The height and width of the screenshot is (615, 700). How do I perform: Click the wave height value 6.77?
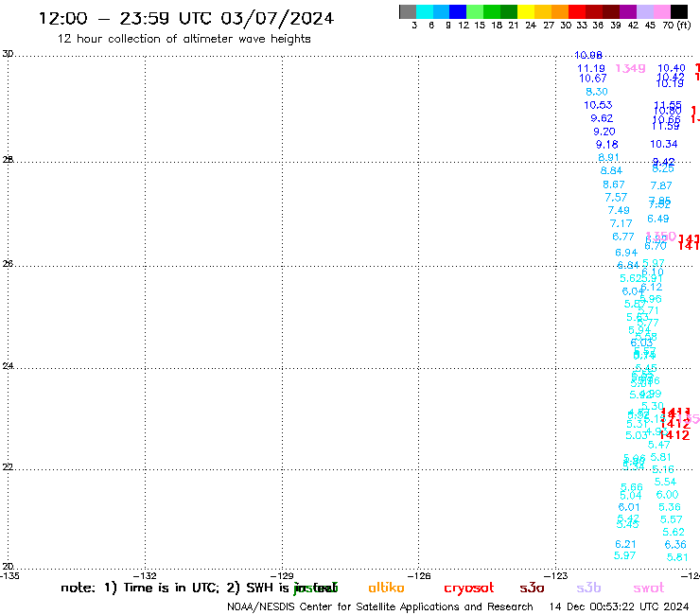coord(623,237)
